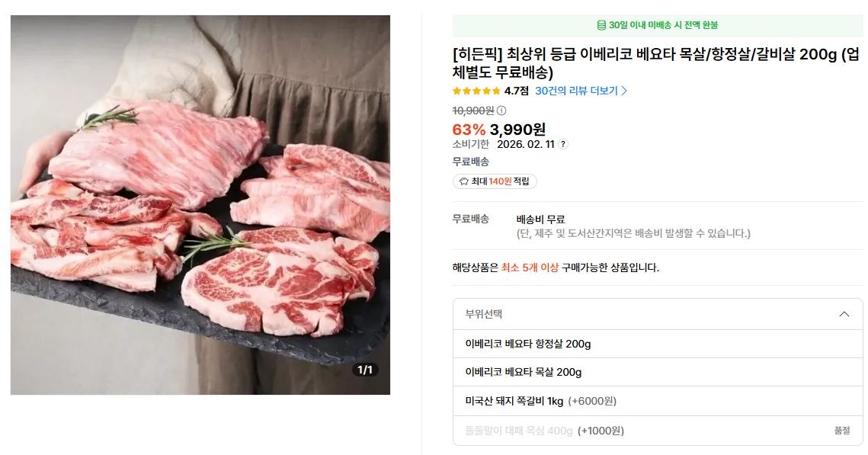
Task: Click the 부위선택 dropdown label
Action: [484, 314]
